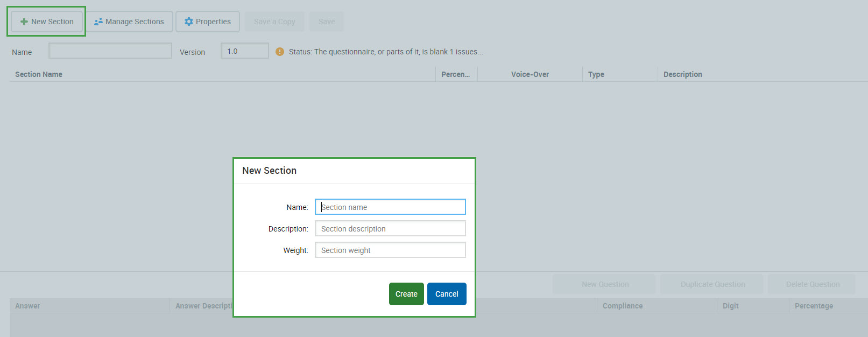Focus the questionnaire Name field
The height and width of the screenshot is (337, 868).
110,51
